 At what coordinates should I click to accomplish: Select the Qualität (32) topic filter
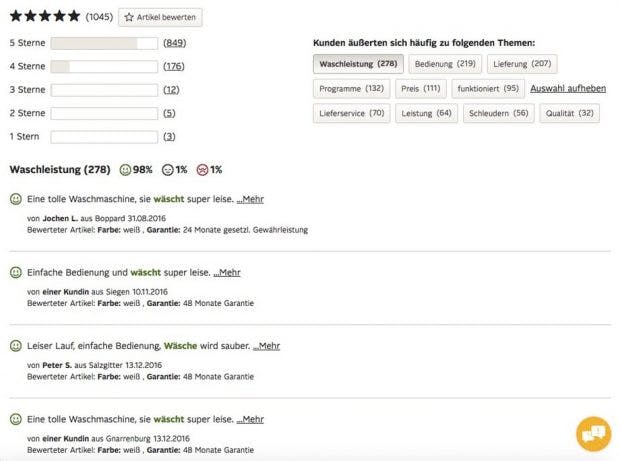pos(569,113)
